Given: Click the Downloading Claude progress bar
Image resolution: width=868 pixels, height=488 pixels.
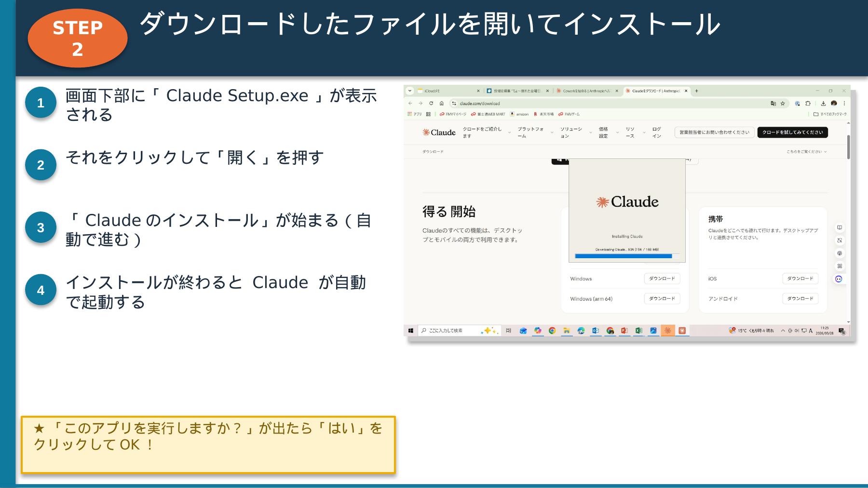Looking at the screenshot, I should tap(624, 257).
